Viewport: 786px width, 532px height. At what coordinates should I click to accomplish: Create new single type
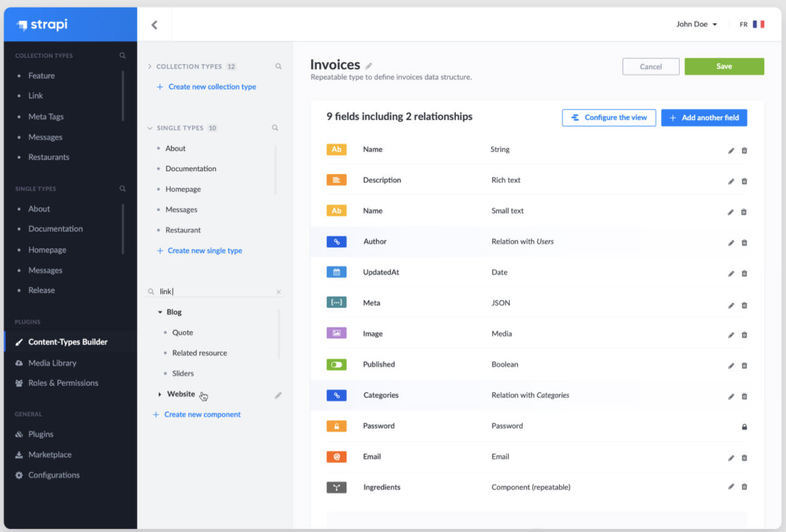pos(199,251)
